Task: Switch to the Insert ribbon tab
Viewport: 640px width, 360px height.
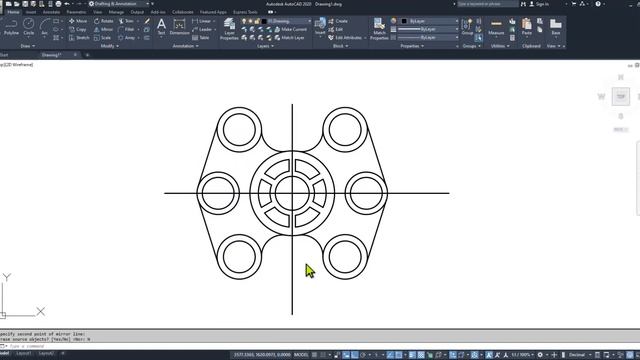Action: [x=31, y=12]
